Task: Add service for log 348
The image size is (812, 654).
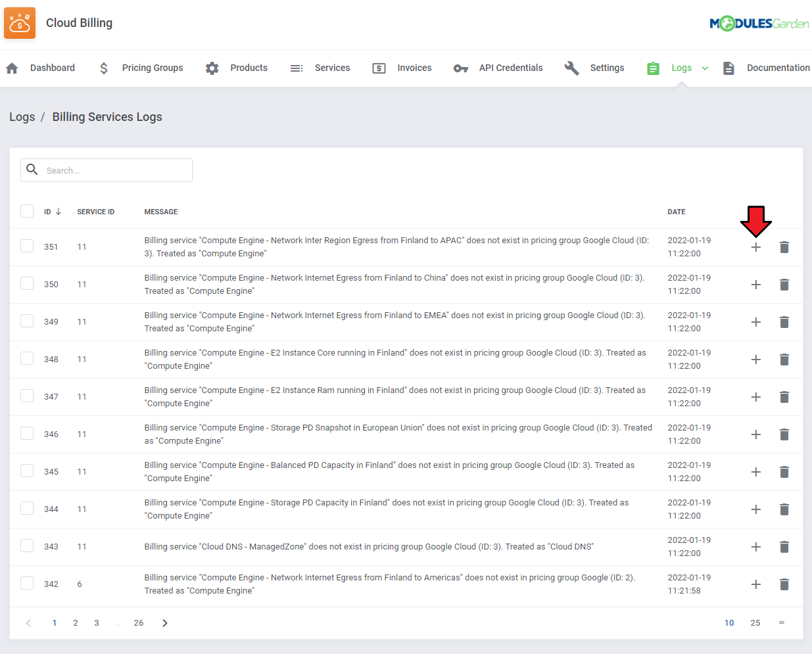Action: coord(756,360)
